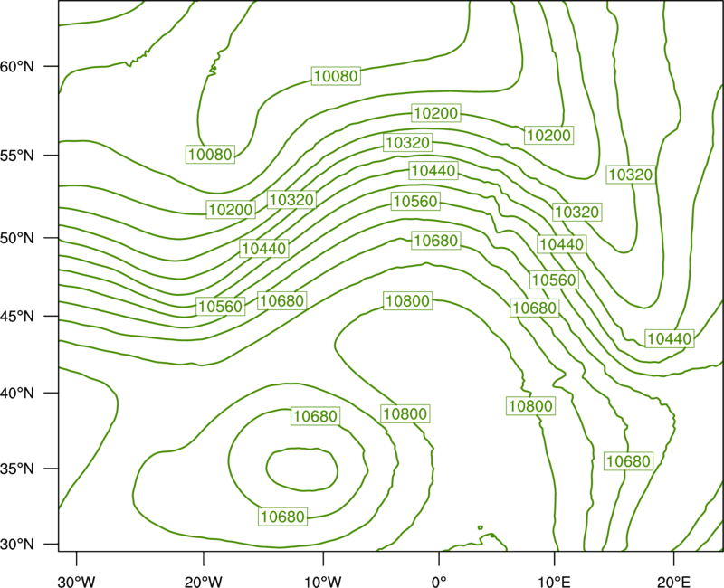The width and height of the screenshot is (724, 588).
Task: Select the 20°W longitude axis label
Action: (x=204, y=582)
